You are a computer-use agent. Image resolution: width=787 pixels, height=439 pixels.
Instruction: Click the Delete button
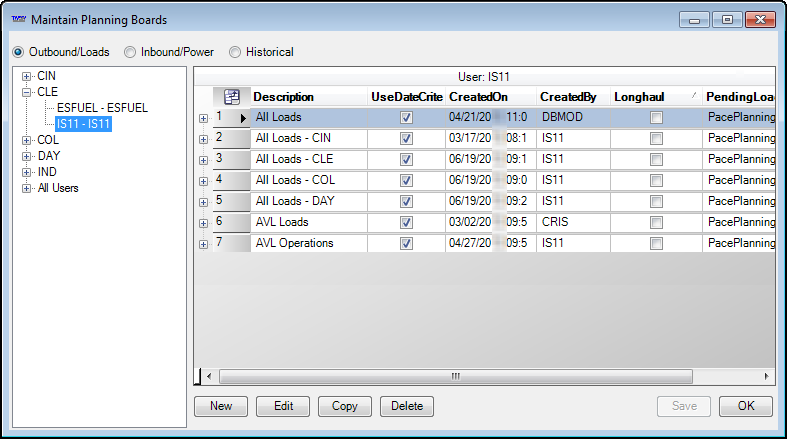(407, 406)
